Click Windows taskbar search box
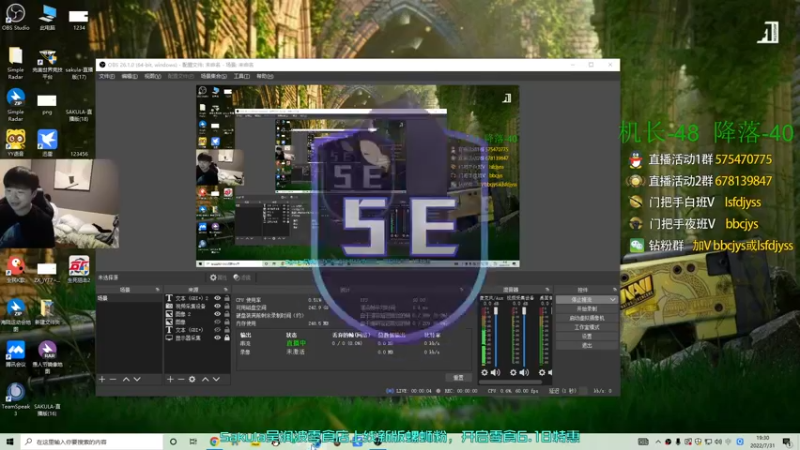Viewport: 800px width, 450px height. click(x=92, y=441)
